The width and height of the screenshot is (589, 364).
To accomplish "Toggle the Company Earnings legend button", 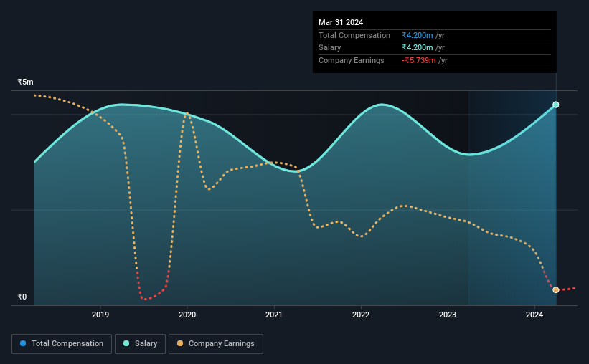I will point(216,344).
